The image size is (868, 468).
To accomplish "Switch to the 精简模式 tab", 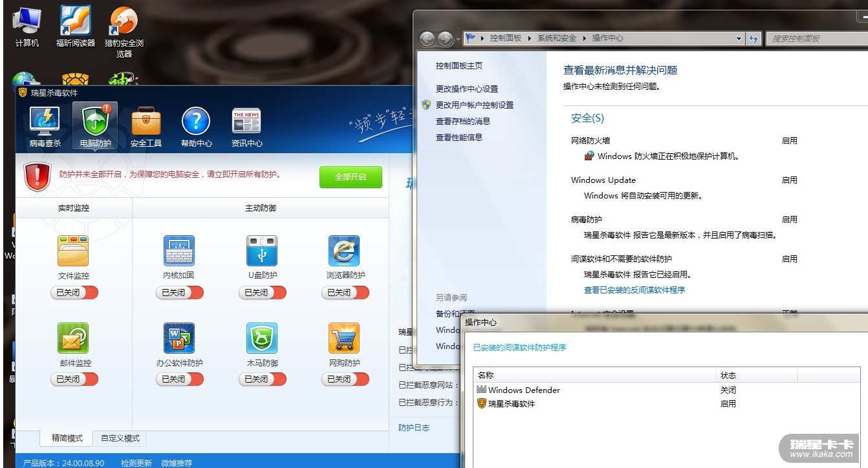I will tap(67, 438).
